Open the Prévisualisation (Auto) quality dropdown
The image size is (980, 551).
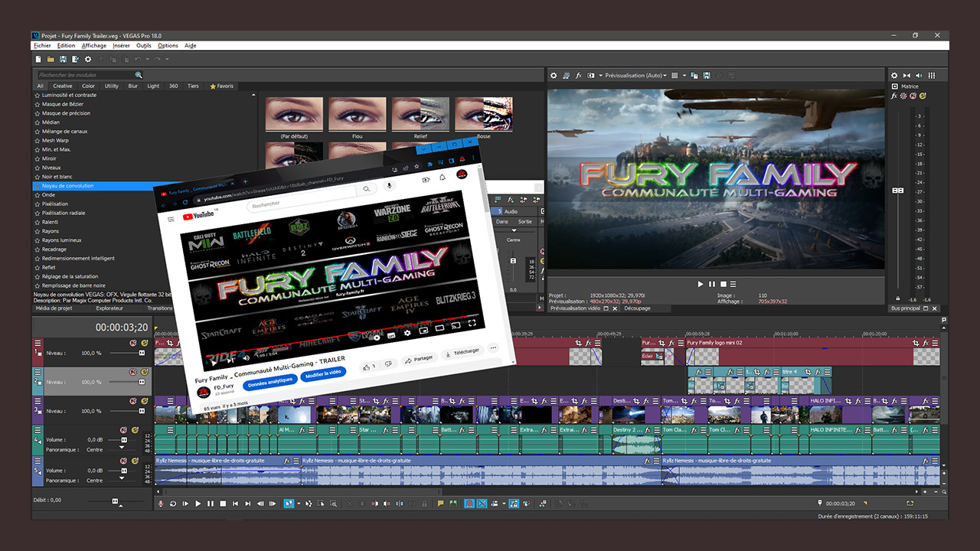click(x=634, y=76)
